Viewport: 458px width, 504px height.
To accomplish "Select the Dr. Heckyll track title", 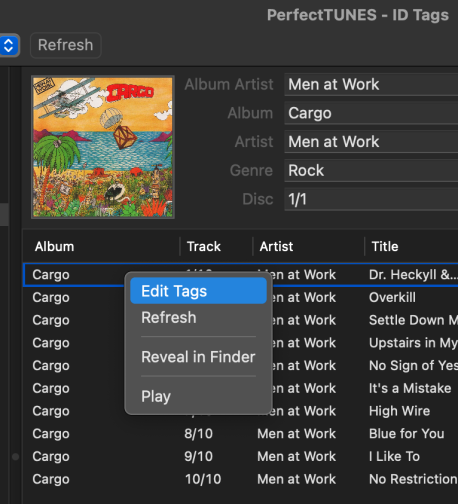I will pos(413,275).
